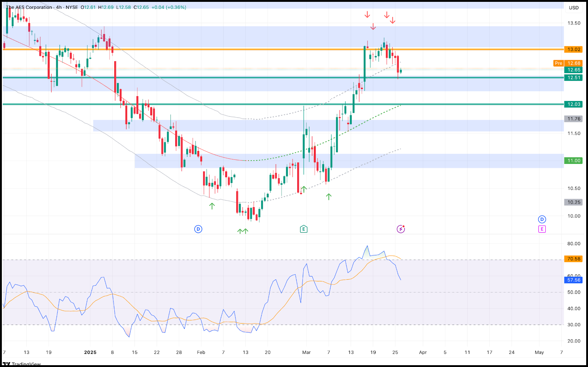Click the high value H12.69
Viewport: 588px width, 367px height.
(106, 7)
